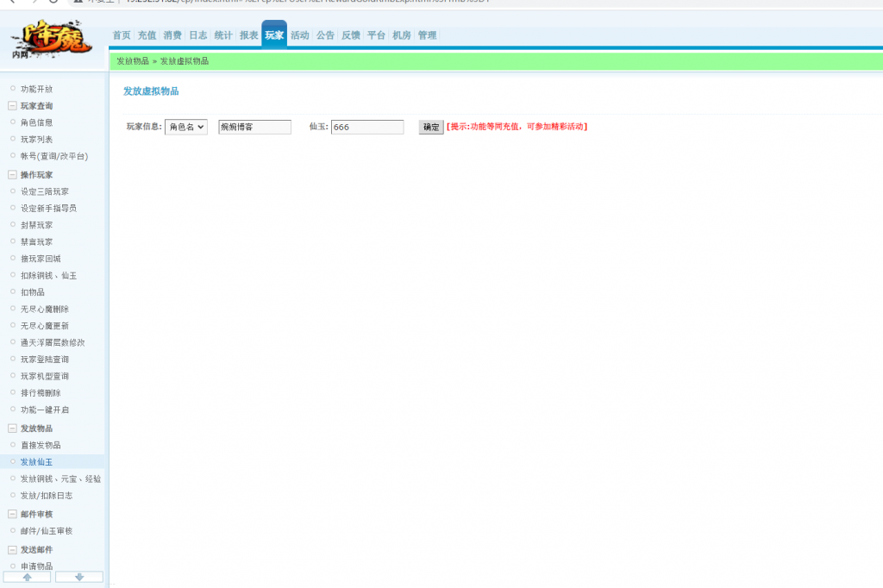
Task: Select 发放仙玉 in the sidebar
Action: (36, 462)
